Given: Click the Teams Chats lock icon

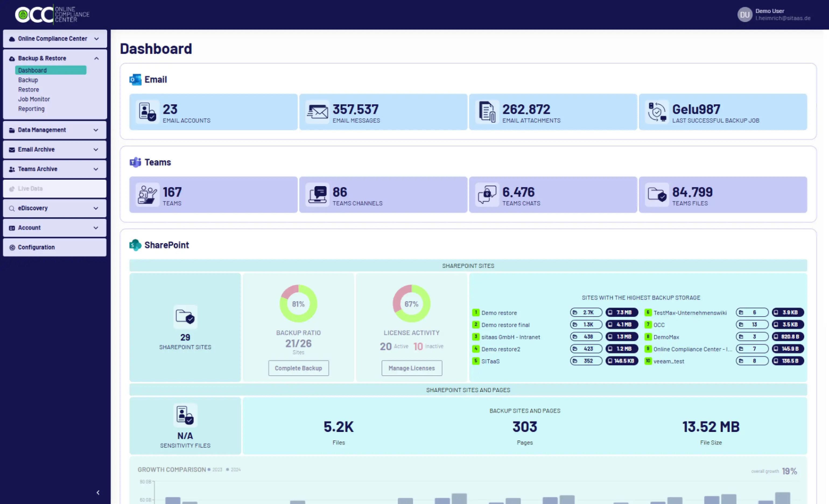Looking at the screenshot, I should (x=487, y=194).
